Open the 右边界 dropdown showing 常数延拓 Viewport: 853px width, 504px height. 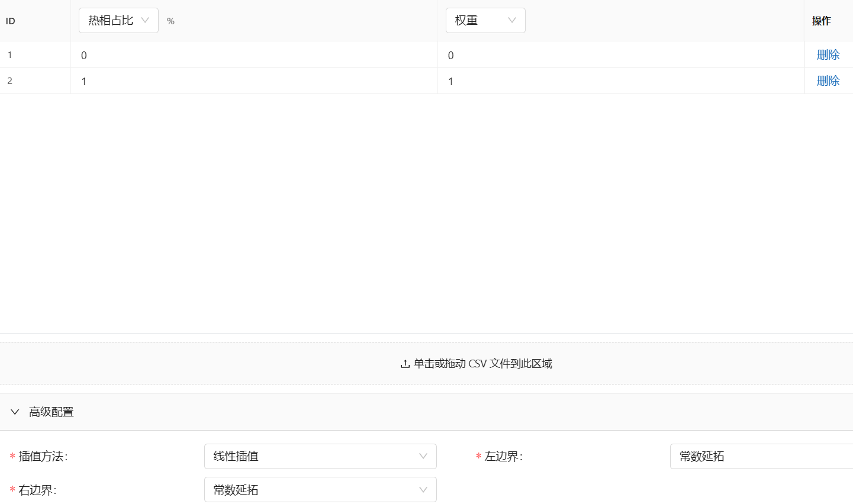pyautogui.click(x=320, y=490)
